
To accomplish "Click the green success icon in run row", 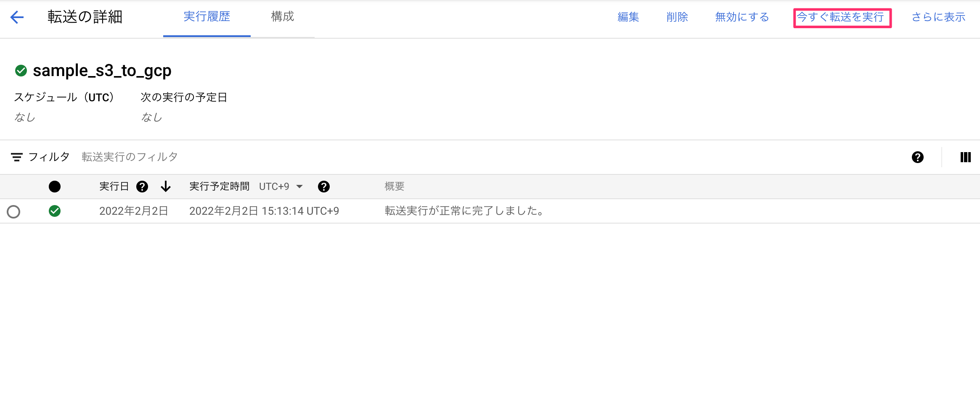I will click(55, 211).
